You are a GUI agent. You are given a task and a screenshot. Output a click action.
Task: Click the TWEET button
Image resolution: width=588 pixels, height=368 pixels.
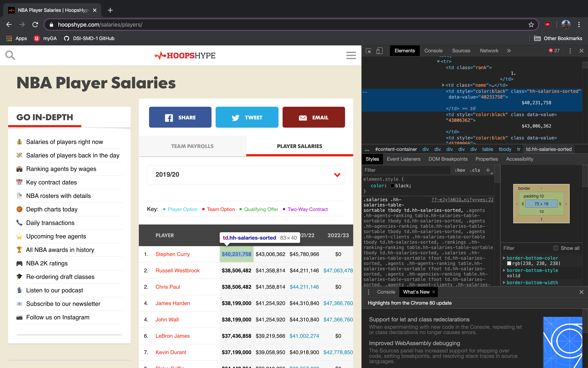point(247,117)
